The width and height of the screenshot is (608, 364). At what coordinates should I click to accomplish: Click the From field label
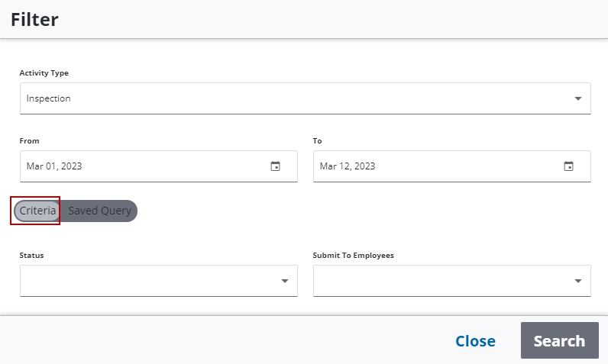click(29, 141)
